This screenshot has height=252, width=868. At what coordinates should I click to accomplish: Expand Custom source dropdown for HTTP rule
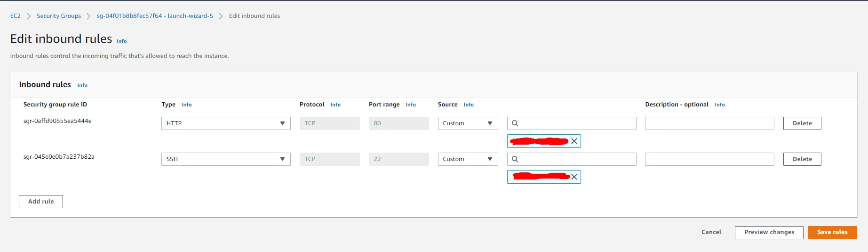tap(468, 123)
